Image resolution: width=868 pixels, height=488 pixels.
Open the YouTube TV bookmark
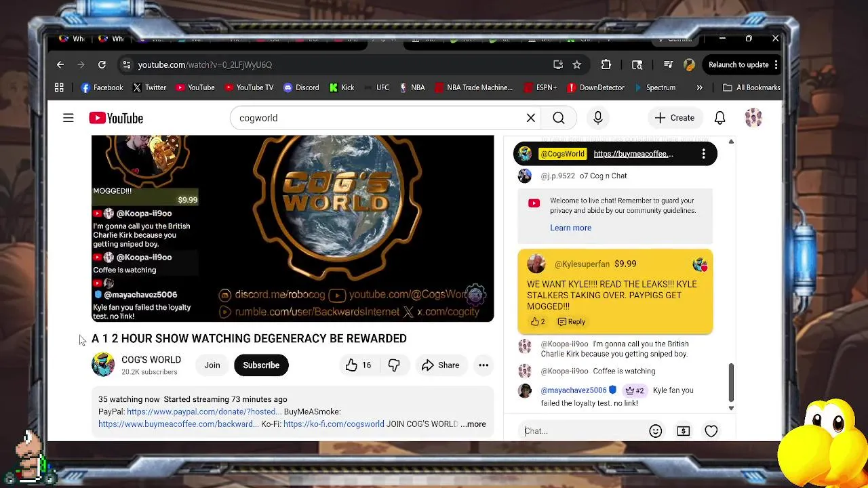click(249, 87)
